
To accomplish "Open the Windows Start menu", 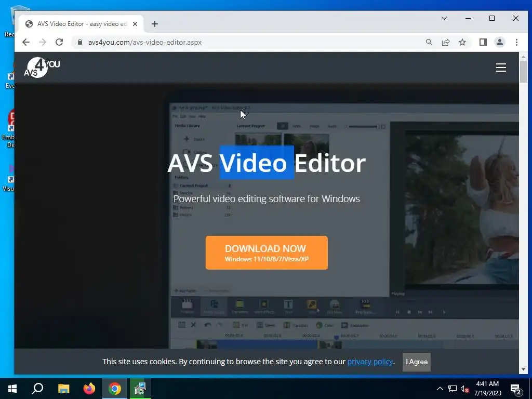I will click(12, 389).
